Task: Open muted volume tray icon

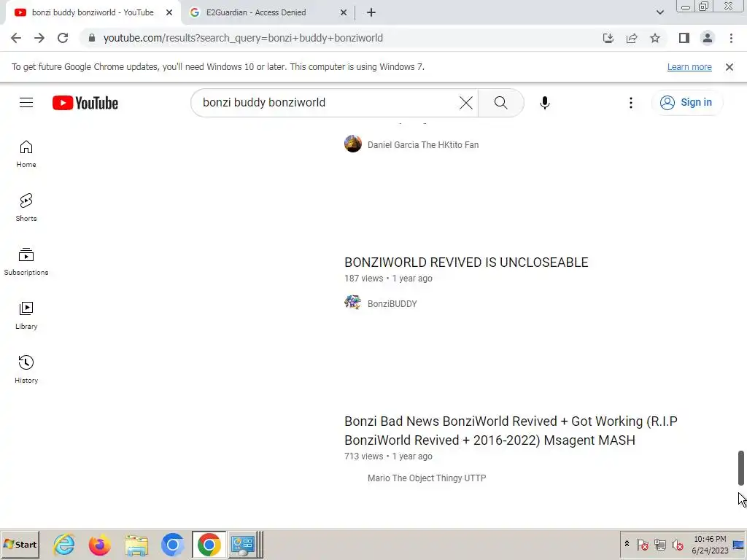Action: click(x=677, y=544)
